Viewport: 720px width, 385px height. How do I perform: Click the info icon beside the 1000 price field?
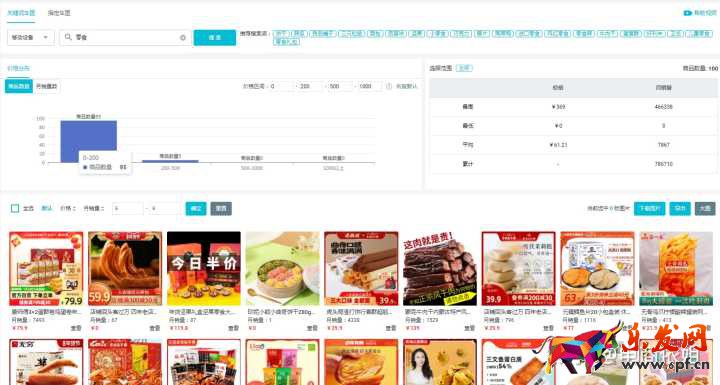coord(389,86)
